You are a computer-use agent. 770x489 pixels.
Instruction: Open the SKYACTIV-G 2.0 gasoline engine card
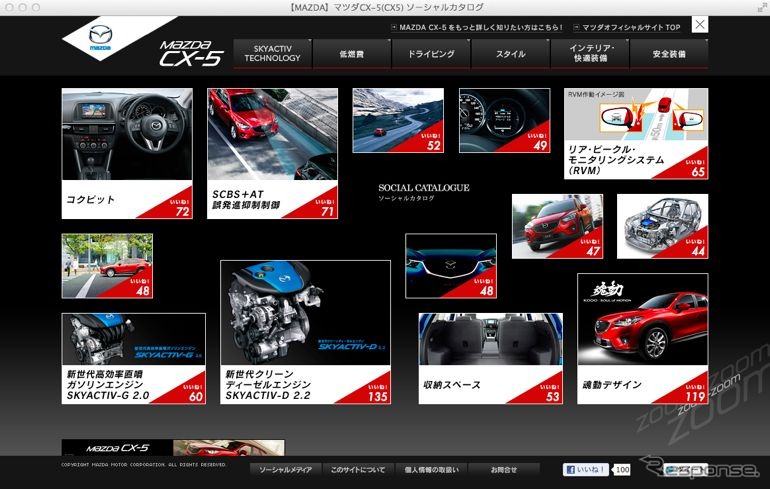[x=134, y=358]
